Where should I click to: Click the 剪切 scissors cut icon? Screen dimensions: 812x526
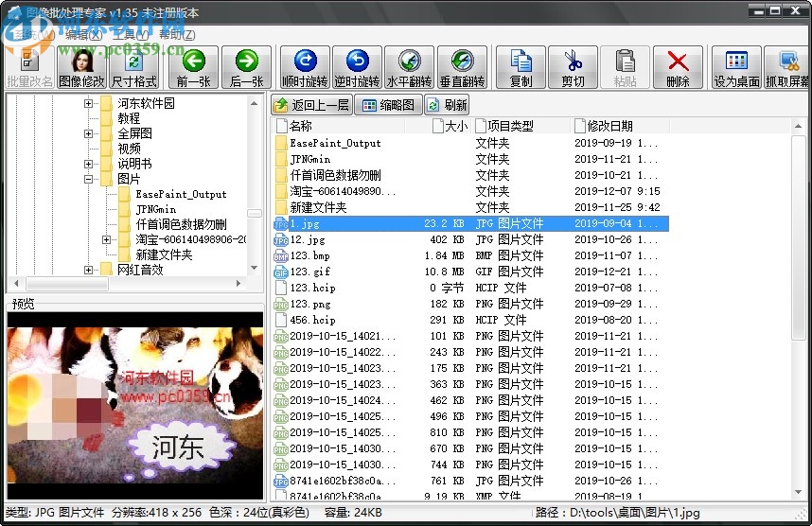[x=573, y=68]
